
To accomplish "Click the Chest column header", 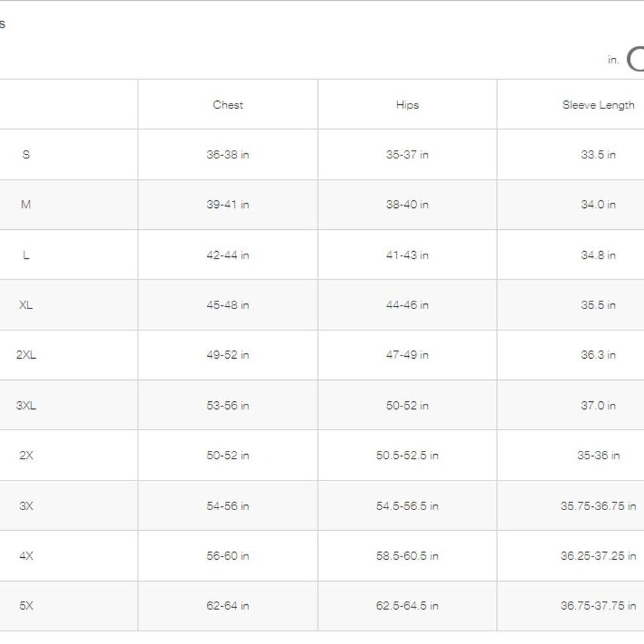I will [x=228, y=105].
